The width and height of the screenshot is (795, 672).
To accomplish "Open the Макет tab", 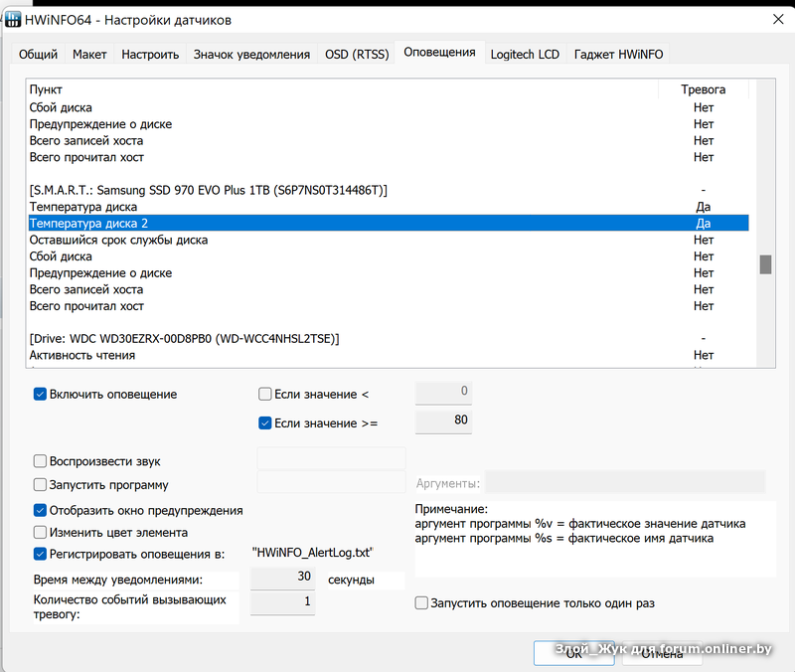I will tap(89, 55).
